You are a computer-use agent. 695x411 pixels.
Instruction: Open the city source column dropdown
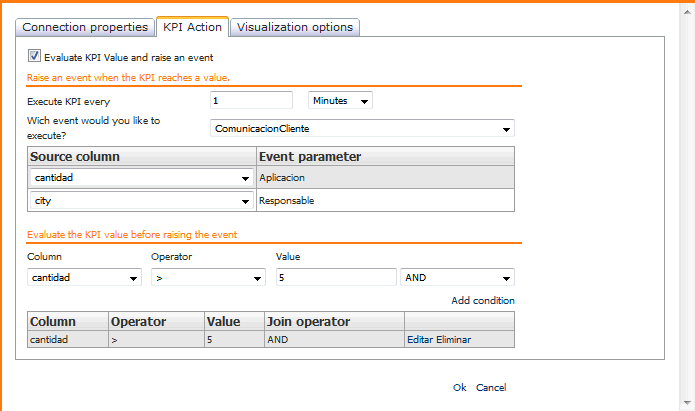pyautogui.click(x=140, y=201)
